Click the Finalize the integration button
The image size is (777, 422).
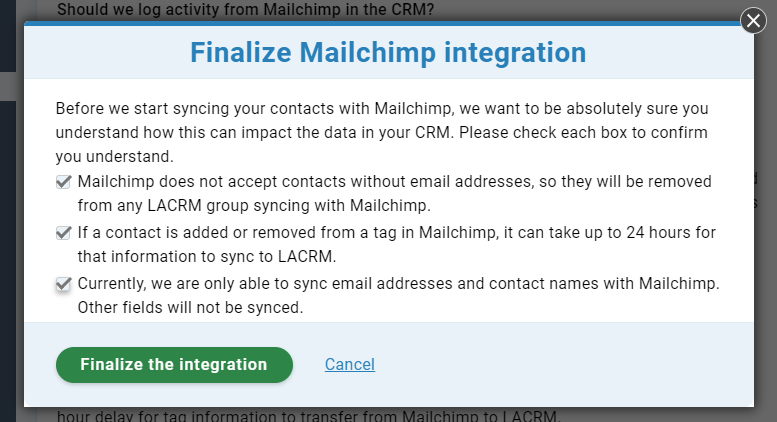[174, 365]
